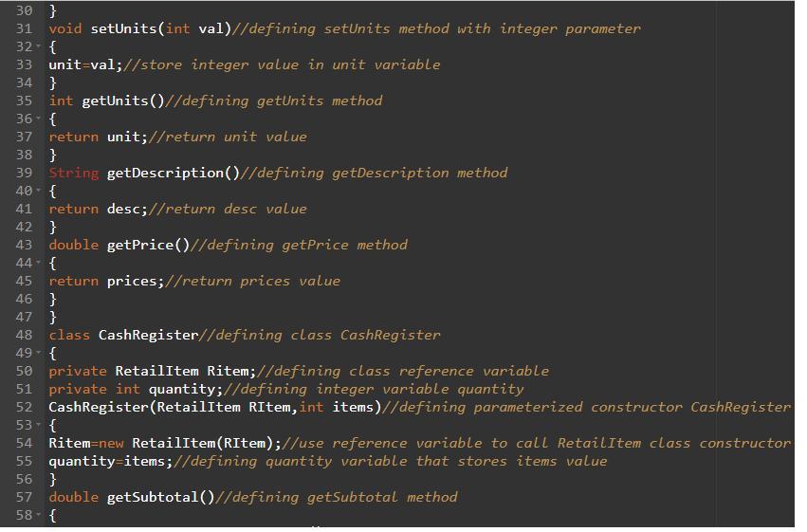This screenshot has width=807, height=532.
Task: Collapse the getUnits method fold at line 36
Action: click(x=38, y=119)
